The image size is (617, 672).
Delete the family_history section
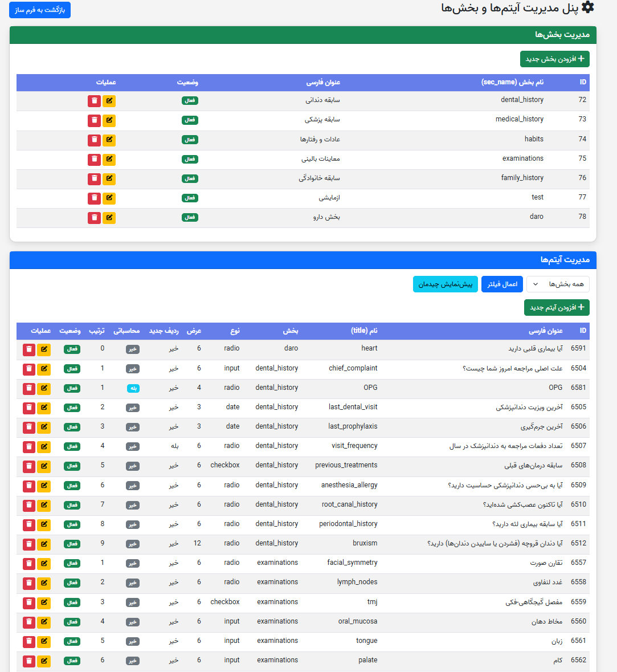coord(94,179)
